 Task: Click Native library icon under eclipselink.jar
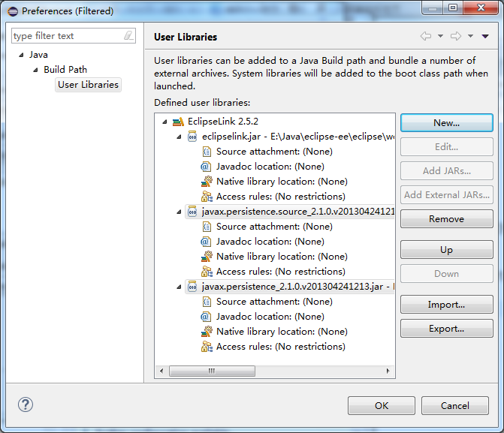[x=207, y=182]
